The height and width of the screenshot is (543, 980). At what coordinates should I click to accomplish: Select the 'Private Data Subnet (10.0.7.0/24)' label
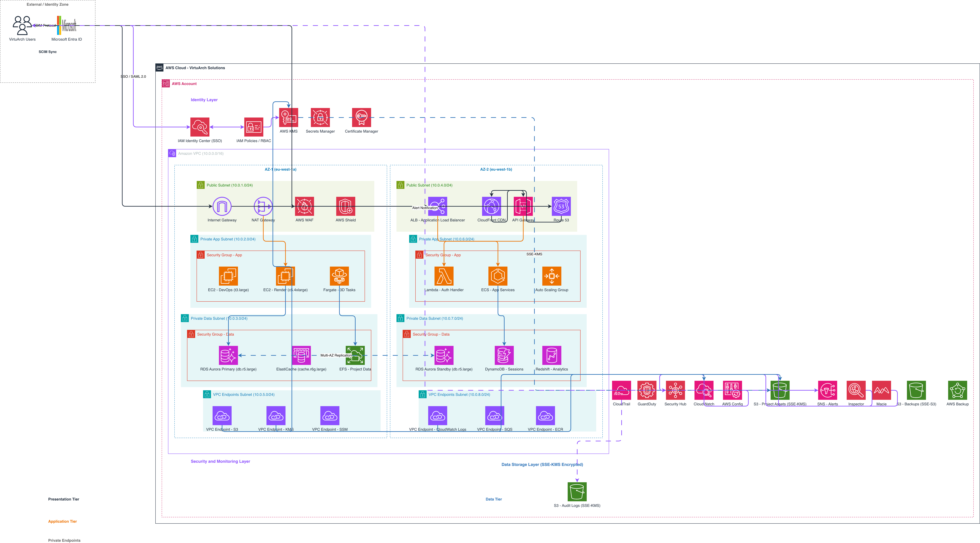pos(435,318)
